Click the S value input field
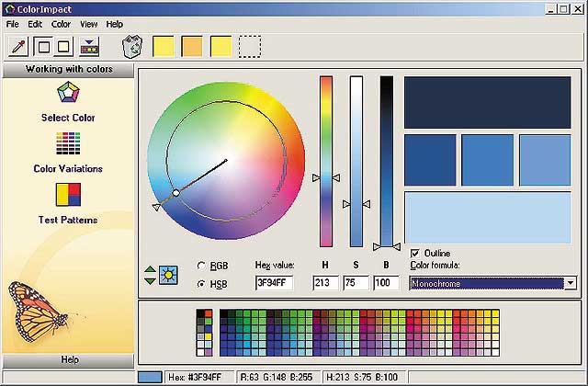 pyautogui.click(x=356, y=283)
